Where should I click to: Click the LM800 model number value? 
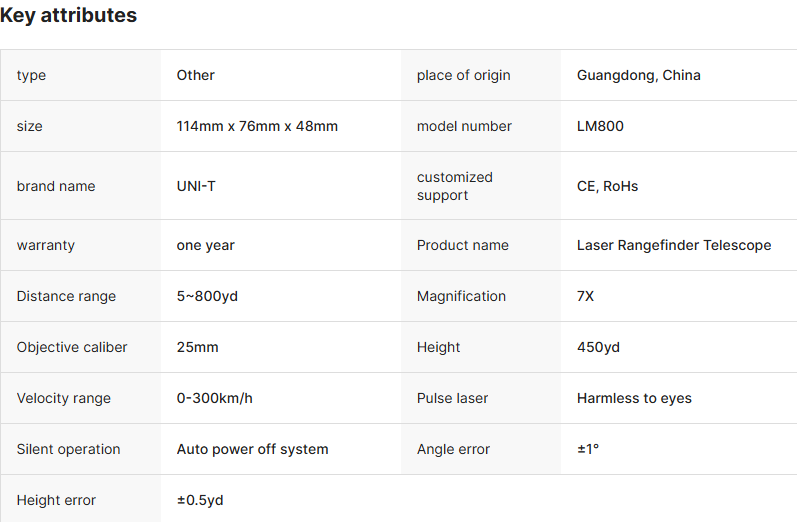pos(600,126)
